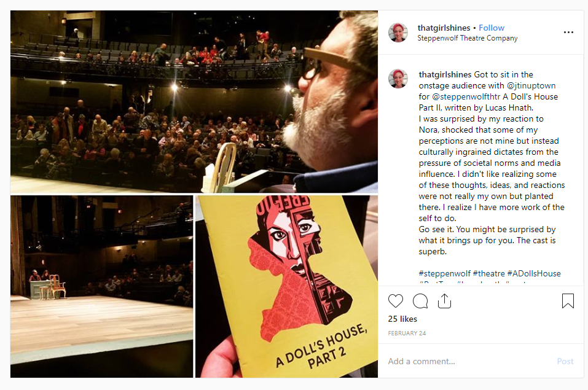Open the three-dot more options menu
Image resolution: width=588 pixels, height=390 pixels.
click(568, 33)
